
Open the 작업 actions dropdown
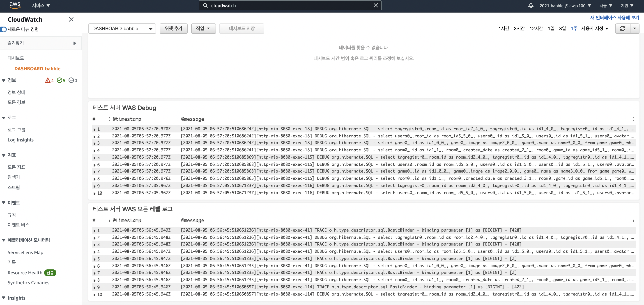coord(203,29)
